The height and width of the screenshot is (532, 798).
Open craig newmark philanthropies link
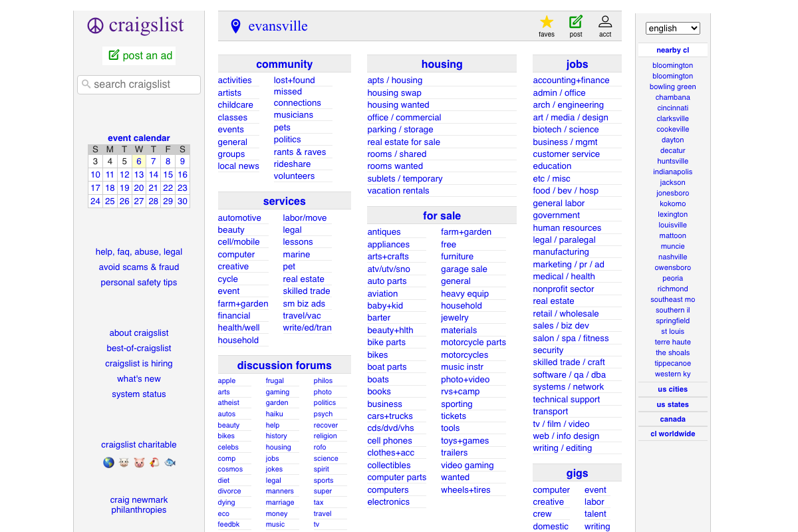[139, 505]
